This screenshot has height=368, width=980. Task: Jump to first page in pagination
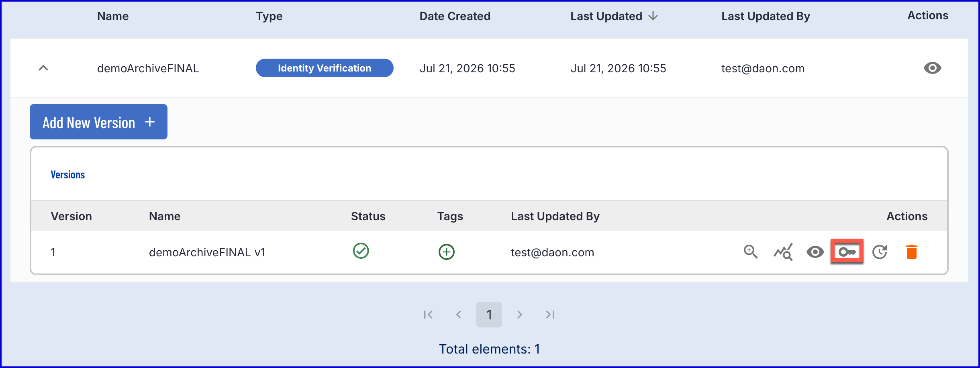(428, 315)
